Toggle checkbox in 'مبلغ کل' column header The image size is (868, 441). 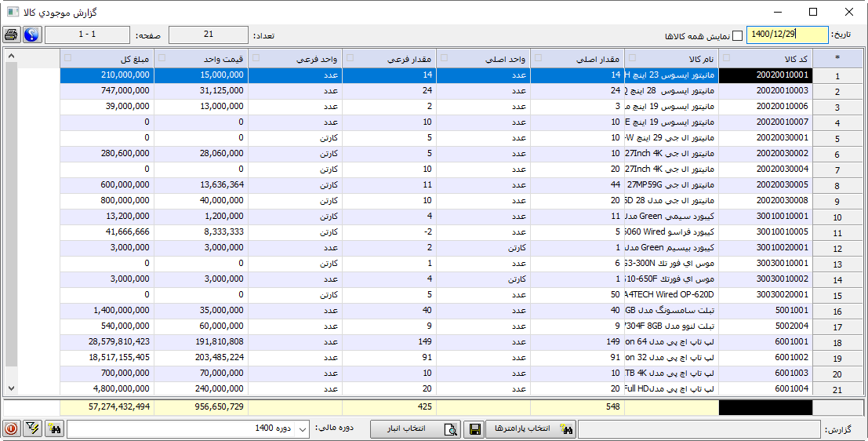point(67,58)
